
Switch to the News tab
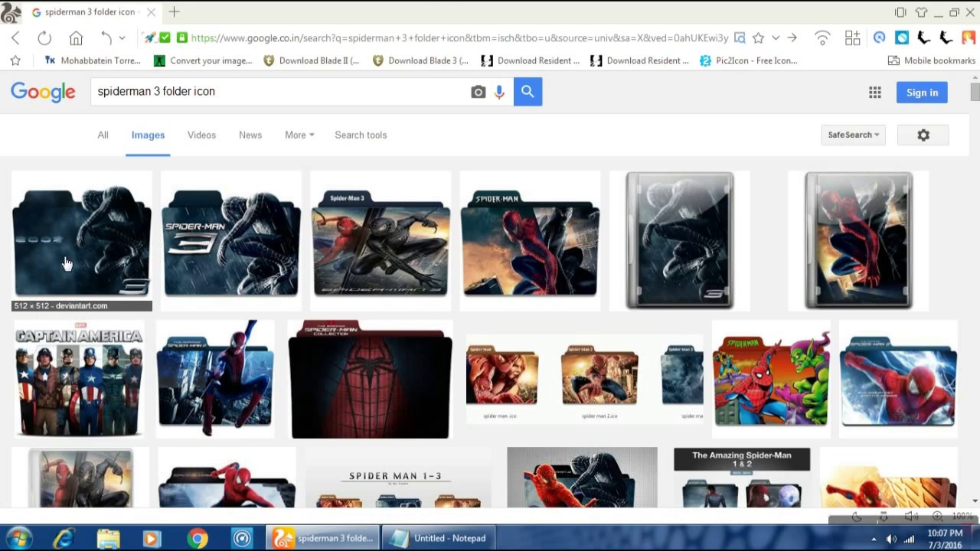pyautogui.click(x=250, y=135)
